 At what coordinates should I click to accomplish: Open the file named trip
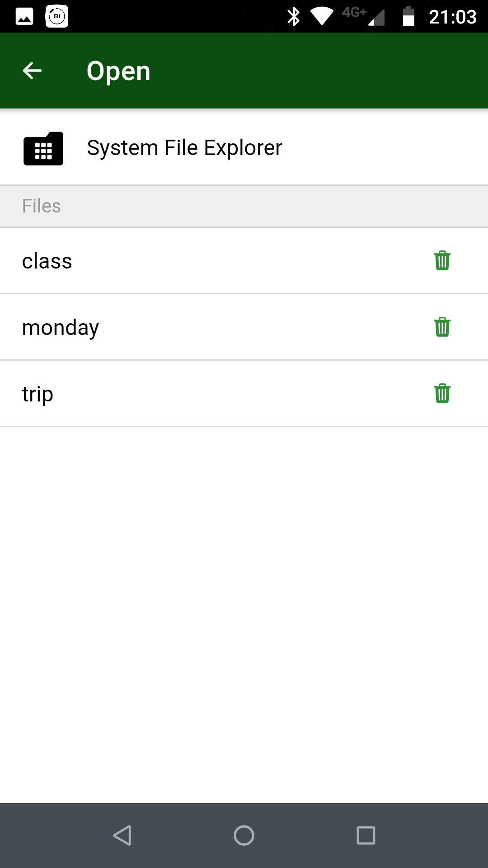[38, 394]
